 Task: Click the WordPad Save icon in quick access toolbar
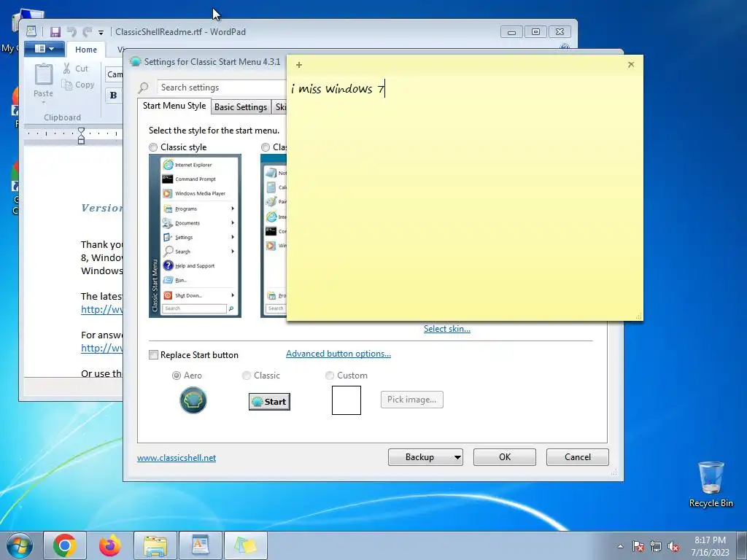click(x=55, y=32)
